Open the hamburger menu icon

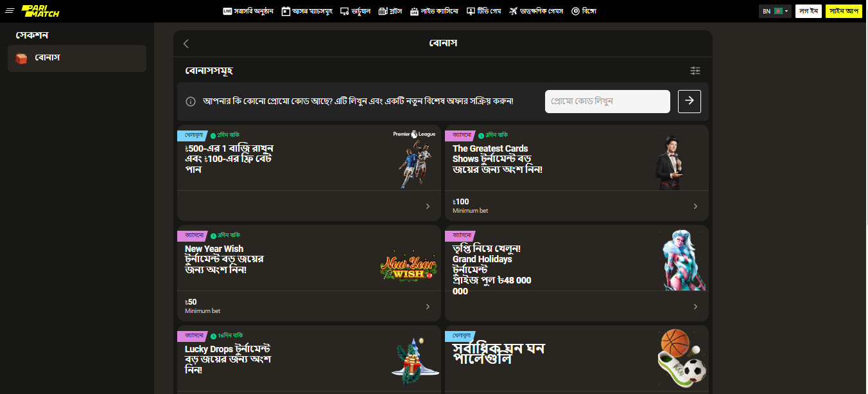pyautogui.click(x=9, y=11)
